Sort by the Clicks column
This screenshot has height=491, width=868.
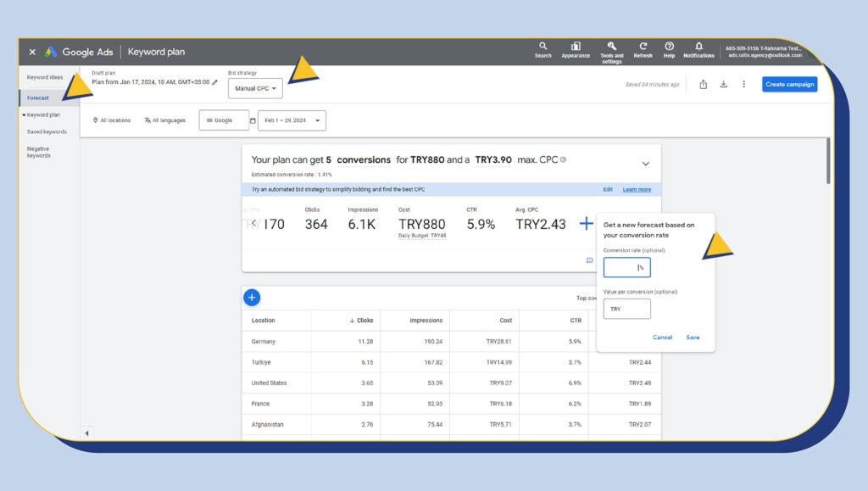point(361,321)
